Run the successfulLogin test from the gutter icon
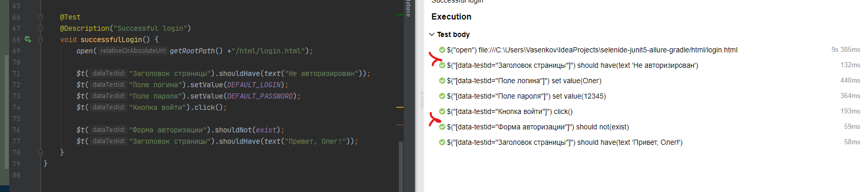 pos(28,39)
